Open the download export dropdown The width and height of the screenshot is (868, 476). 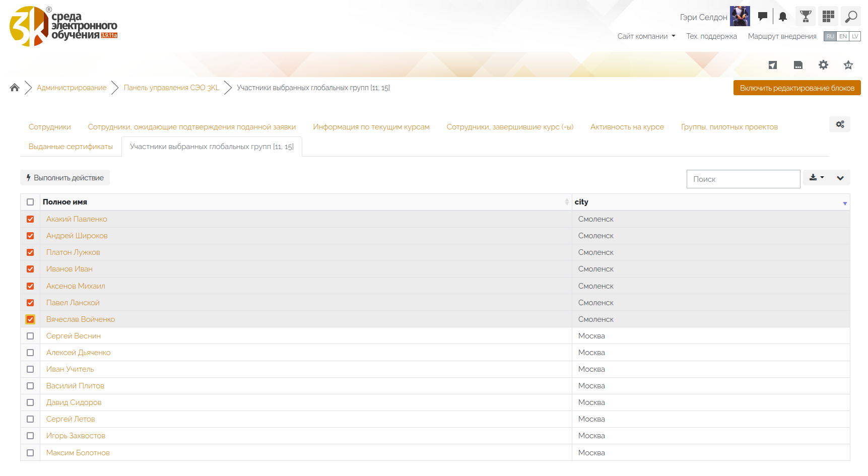(816, 178)
